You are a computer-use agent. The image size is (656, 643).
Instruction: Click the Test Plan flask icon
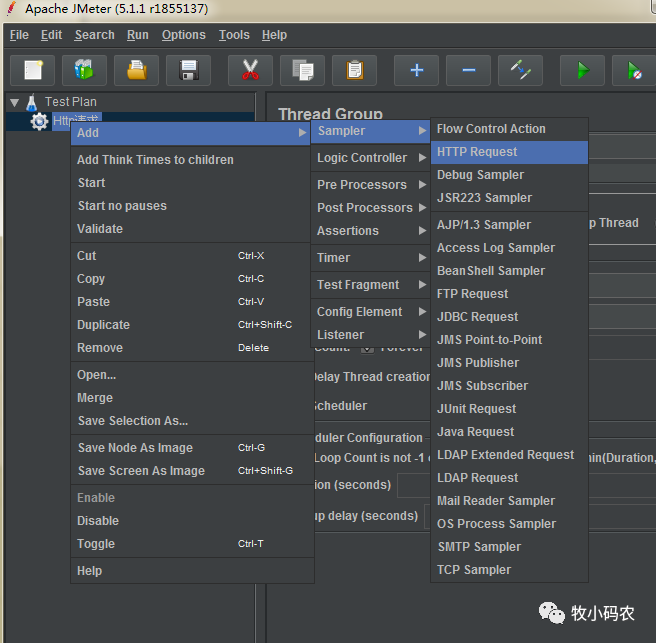32,102
